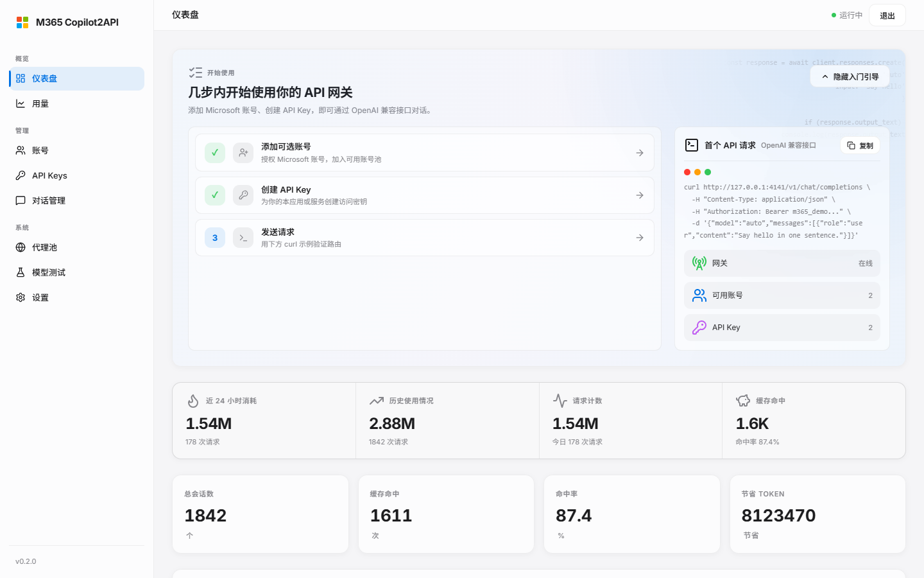Open the 模型测试 model test page
The image size is (924, 578).
click(x=77, y=272)
